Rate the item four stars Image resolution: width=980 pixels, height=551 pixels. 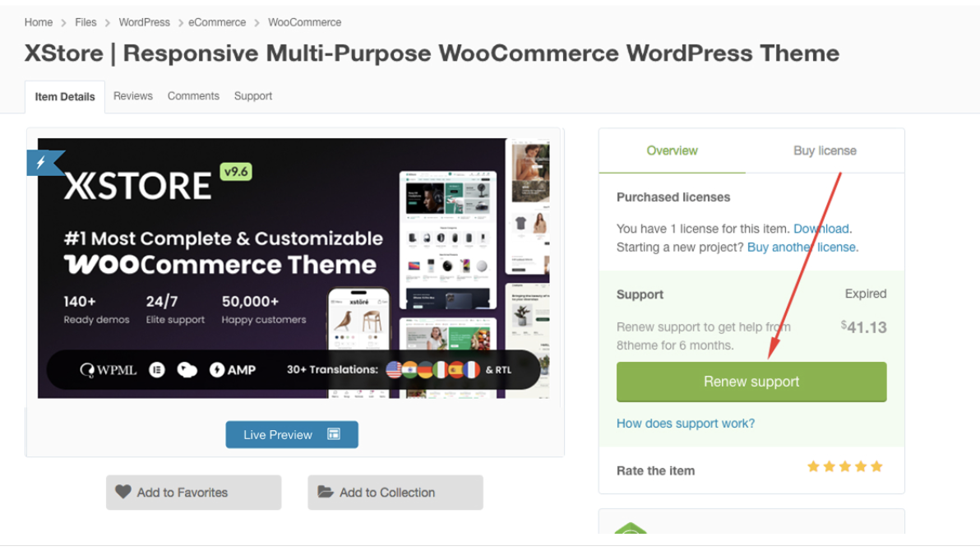(861, 466)
